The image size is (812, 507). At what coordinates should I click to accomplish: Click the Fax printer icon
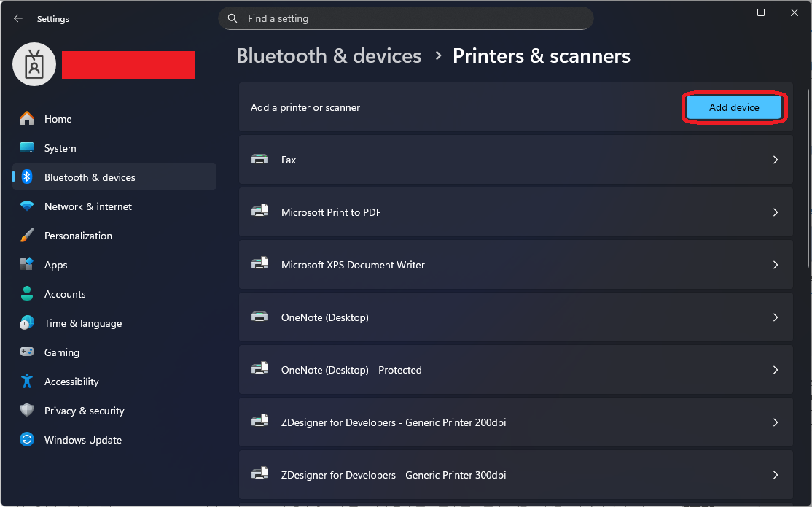pos(259,160)
